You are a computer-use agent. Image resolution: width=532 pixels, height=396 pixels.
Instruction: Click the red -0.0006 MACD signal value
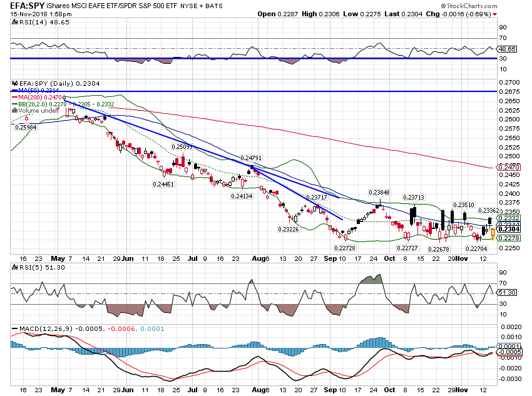pos(121,329)
